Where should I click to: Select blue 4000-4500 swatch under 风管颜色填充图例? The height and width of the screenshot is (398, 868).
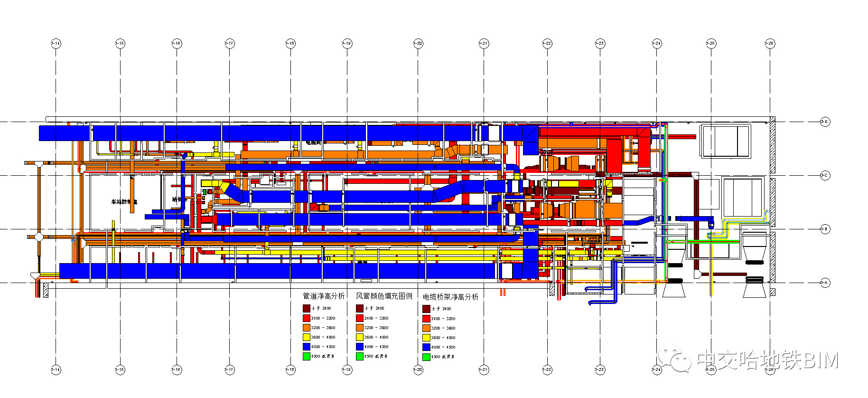(x=360, y=347)
